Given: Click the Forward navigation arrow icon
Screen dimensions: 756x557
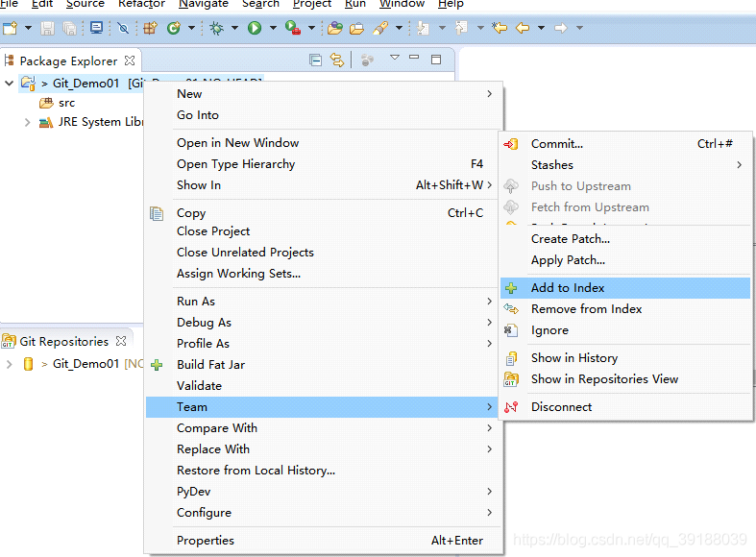Looking at the screenshot, I should [x=560, y=28].
